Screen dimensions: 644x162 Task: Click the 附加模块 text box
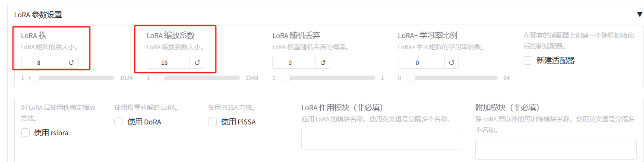556,149
